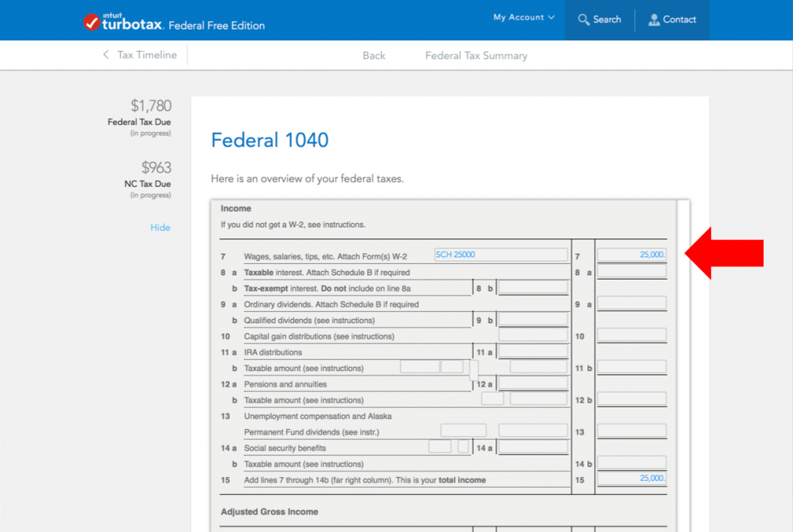This screenshot has width=793, height=532.
Task: Select the line 15 total income field
Action: (631, 479)
